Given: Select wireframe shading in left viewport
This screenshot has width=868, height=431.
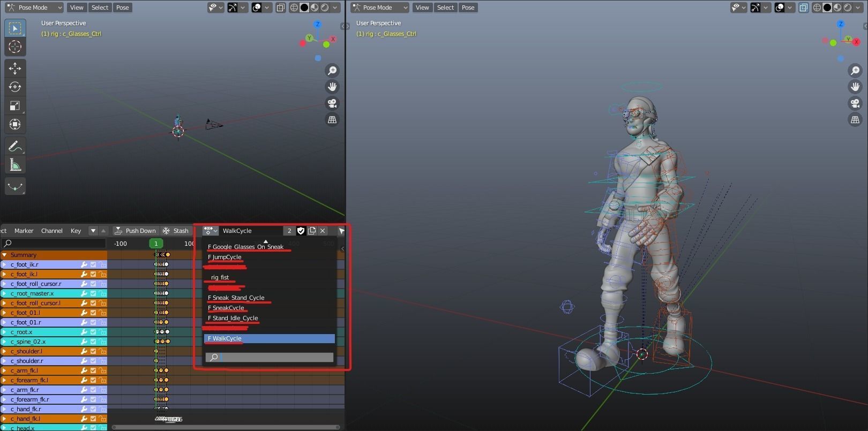Looking at the screenshot, I should pyautogui.click(x=294, y=7).
